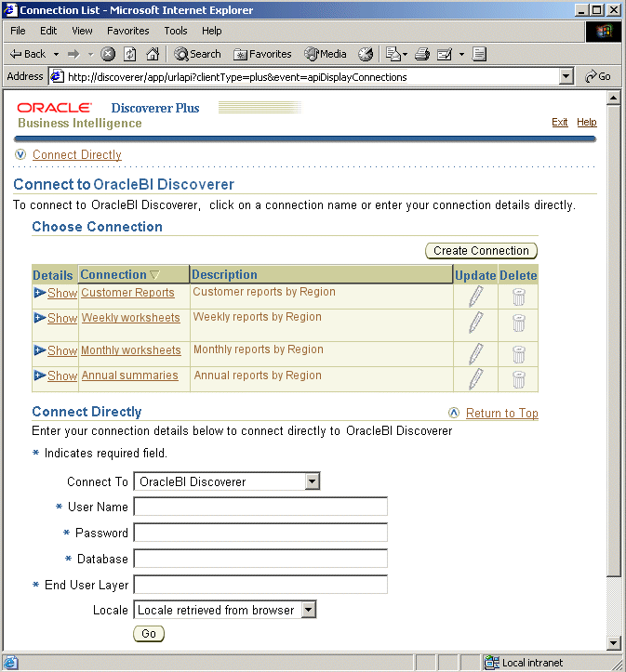Open the Tools menu

(x=176, y=31)
